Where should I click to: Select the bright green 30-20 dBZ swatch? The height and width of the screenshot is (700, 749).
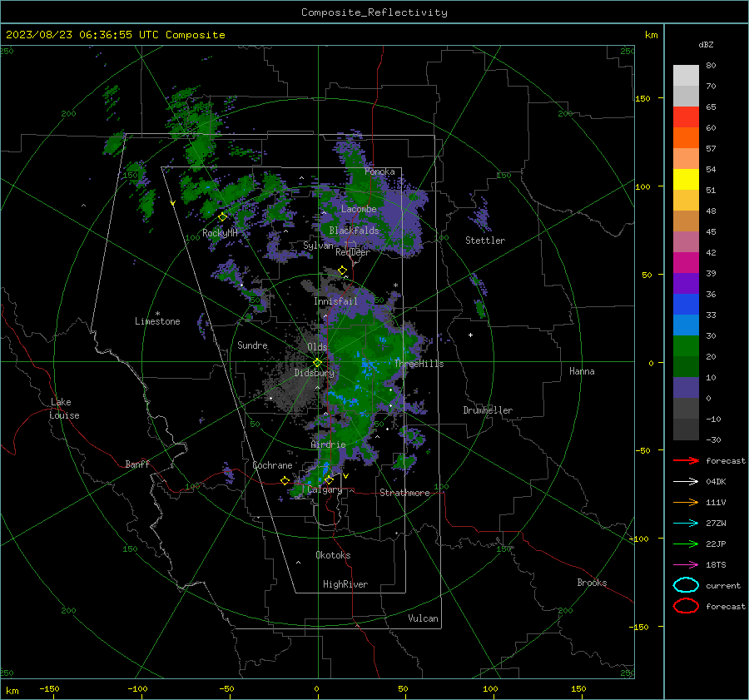(x=686, y=346)
